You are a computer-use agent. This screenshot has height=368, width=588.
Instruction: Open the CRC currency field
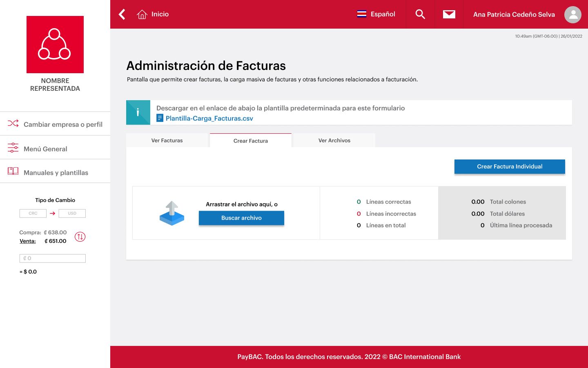[x=33, y=213]
